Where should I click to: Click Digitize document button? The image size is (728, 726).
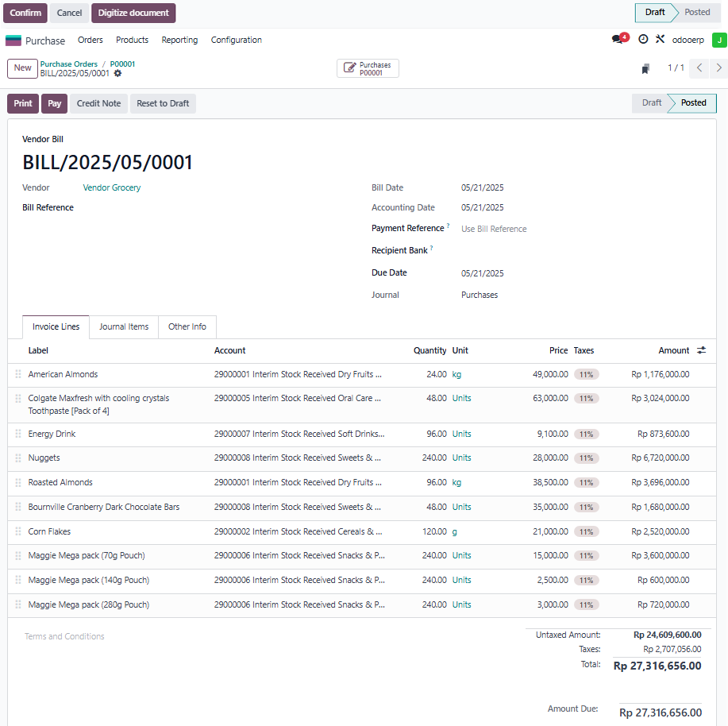click(x=133, y=13)
